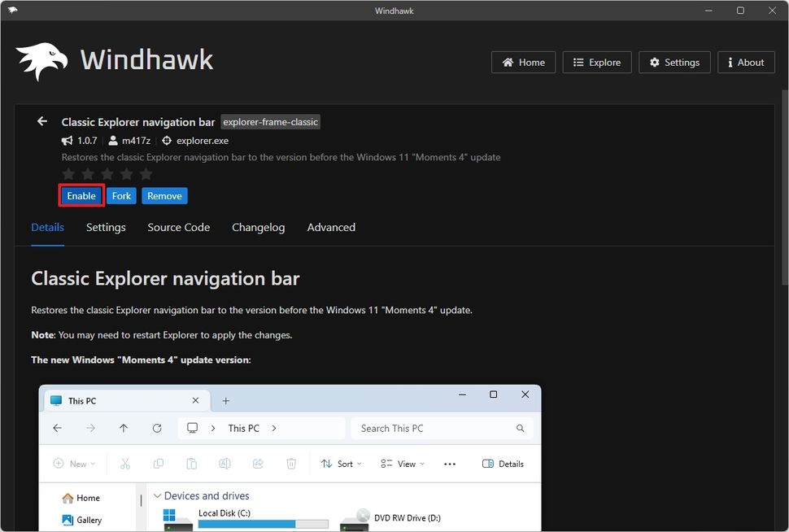Open Windhawk Settings
The width and height of the screenshot is (789, 532).
674,62
